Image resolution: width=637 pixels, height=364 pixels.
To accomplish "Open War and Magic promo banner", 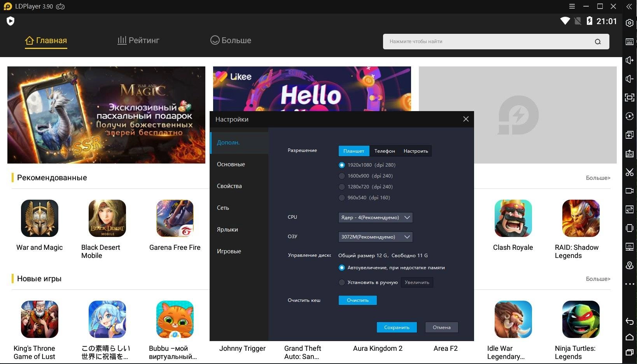I will point(106,115).
